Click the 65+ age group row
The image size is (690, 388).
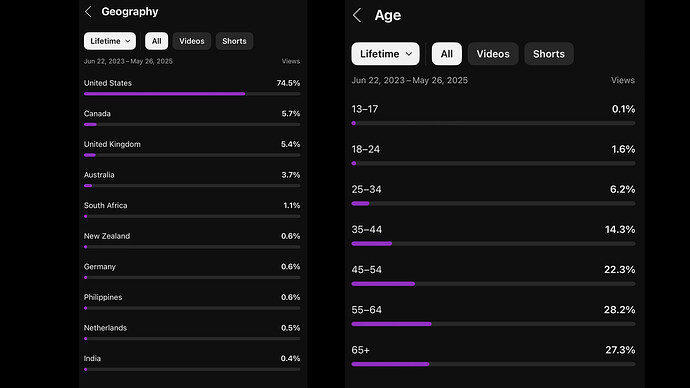[493, 356]
